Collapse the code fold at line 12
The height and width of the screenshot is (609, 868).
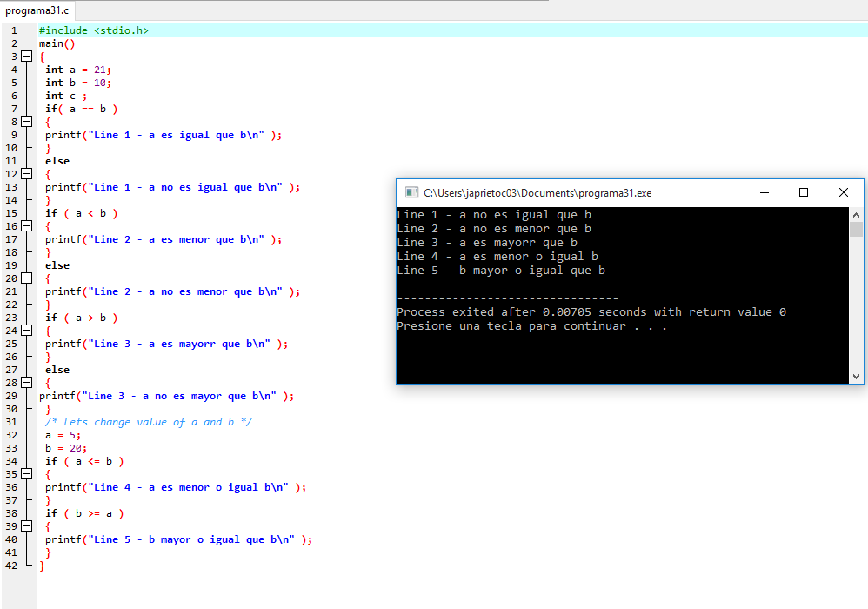tap(27, 174)
